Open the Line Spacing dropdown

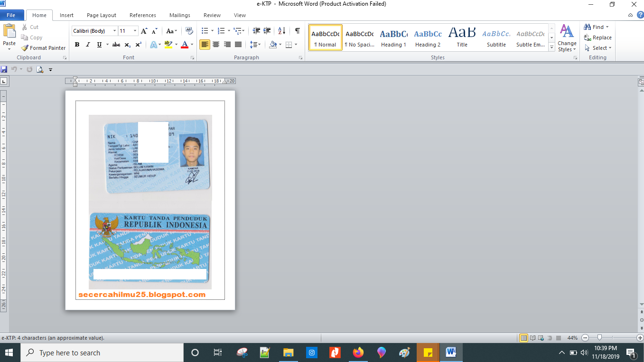(255, 45)
